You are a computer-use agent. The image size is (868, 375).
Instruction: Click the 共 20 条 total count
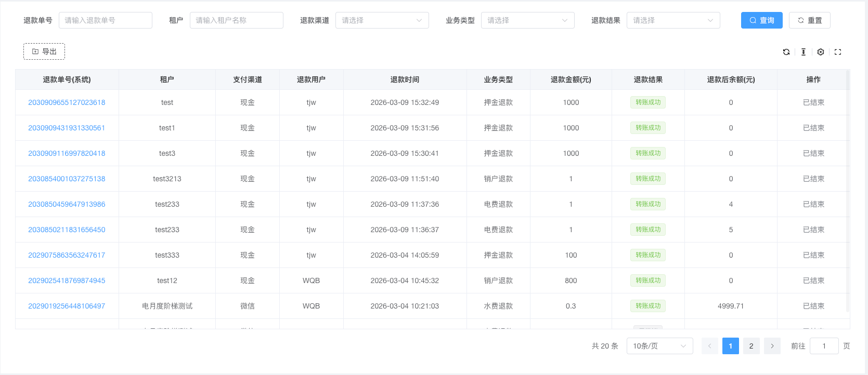[x=605, y=346]
